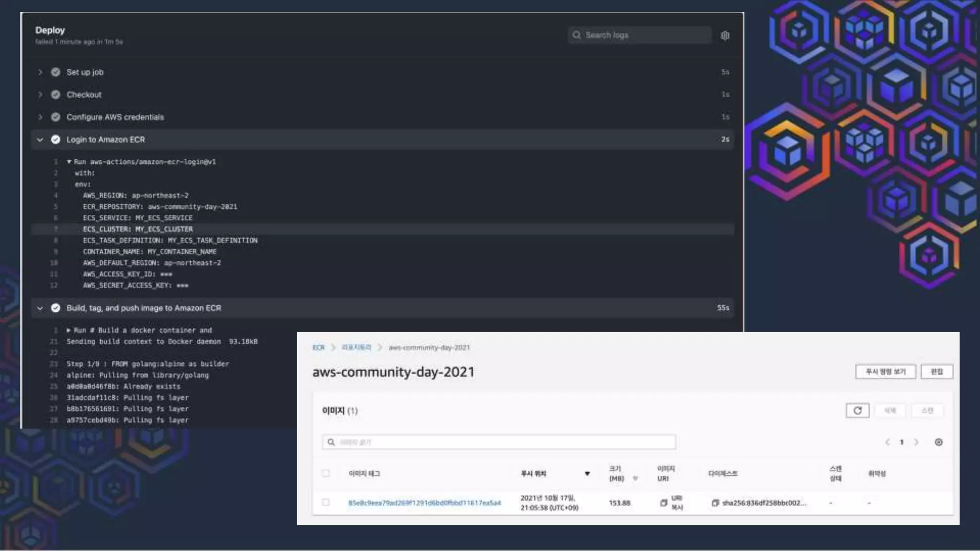Collapse Build, tag, and push image step
980x551 pixels.
(40, 308)
